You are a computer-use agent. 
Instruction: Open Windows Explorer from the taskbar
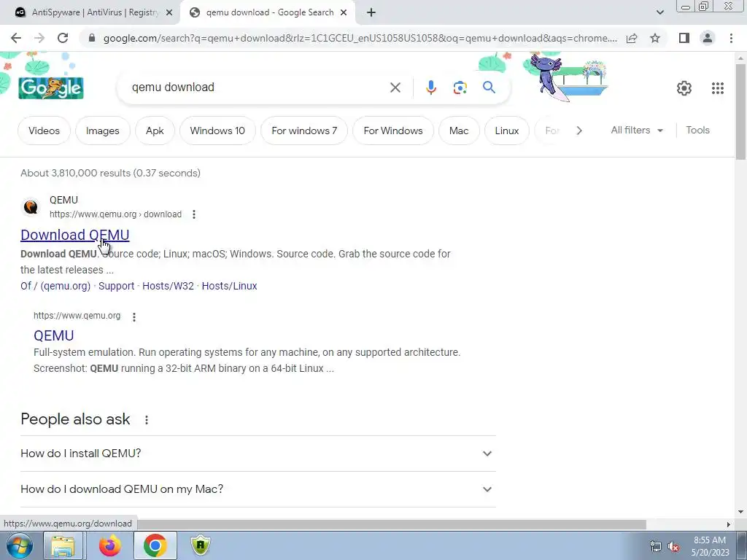pos(63,545)
